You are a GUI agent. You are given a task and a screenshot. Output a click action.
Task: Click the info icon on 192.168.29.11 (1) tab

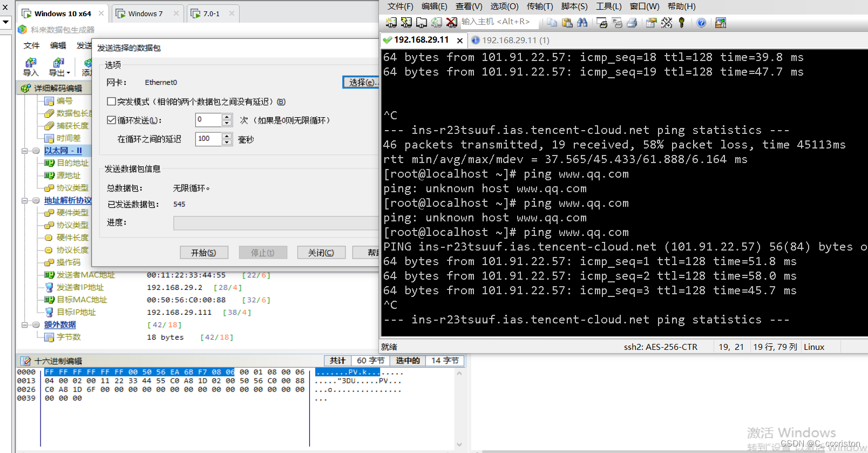tap(475, 40)
